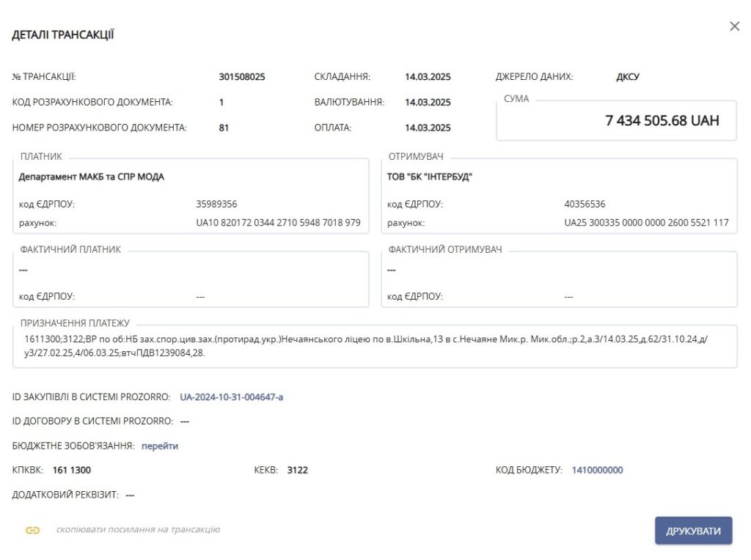Click the chain link copy icon
The width and height of the screenshot is (751, 560).
point(32,530)
